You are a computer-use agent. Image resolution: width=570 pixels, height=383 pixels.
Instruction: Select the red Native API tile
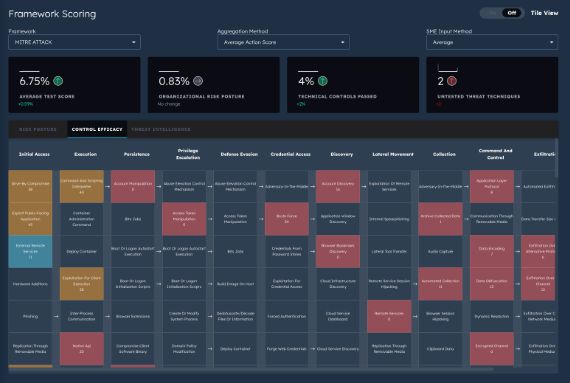[x=82, y=348]
